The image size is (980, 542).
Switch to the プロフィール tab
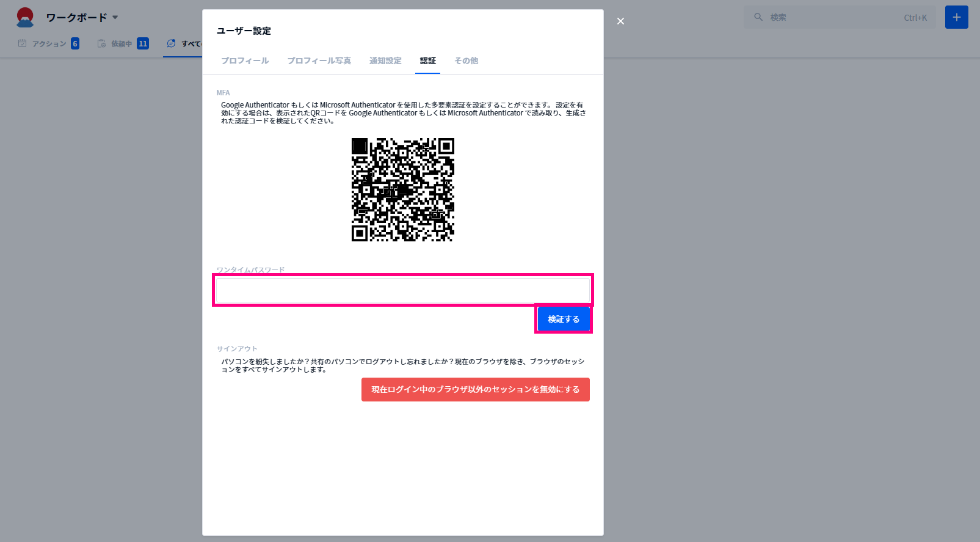245,60
